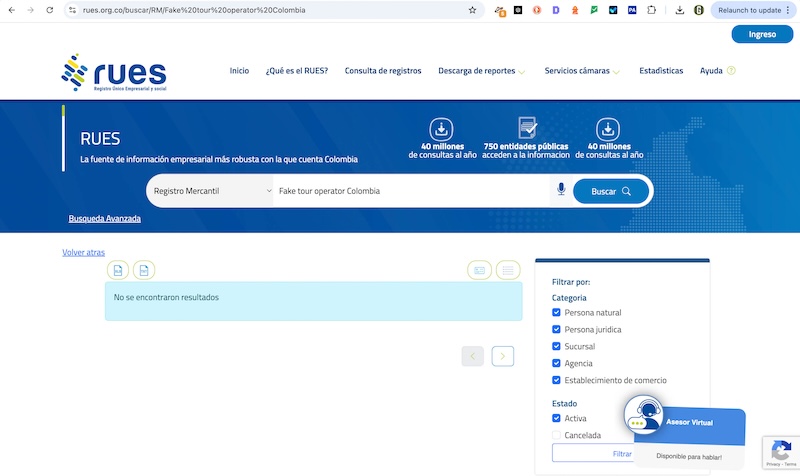
Task: Expand Descarga de reportes menu
Action: 481,71
